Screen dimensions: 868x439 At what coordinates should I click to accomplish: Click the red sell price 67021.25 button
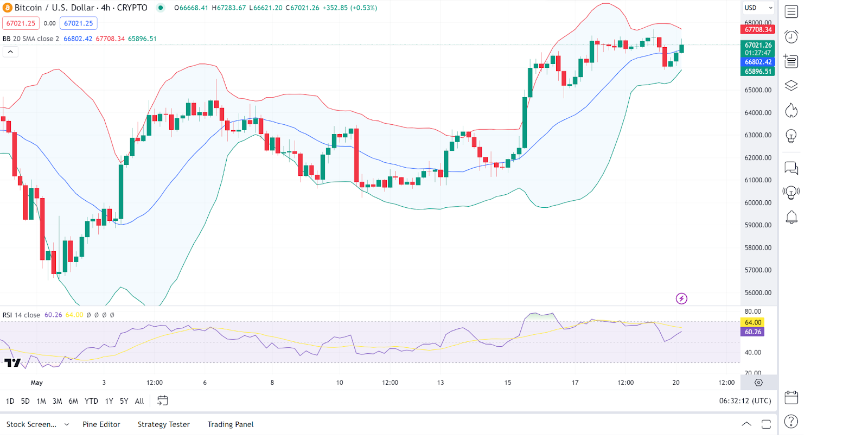click(x=21, y=23)
